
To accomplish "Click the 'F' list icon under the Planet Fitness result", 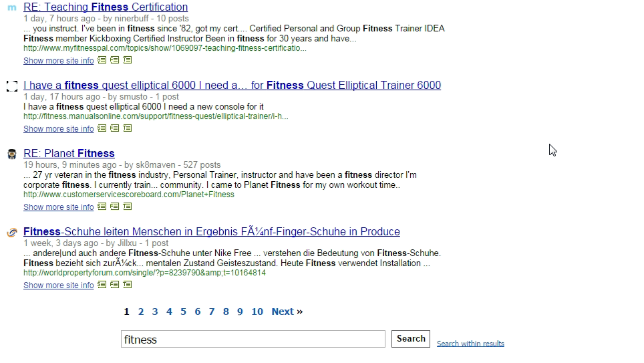I will pos(115,207).
